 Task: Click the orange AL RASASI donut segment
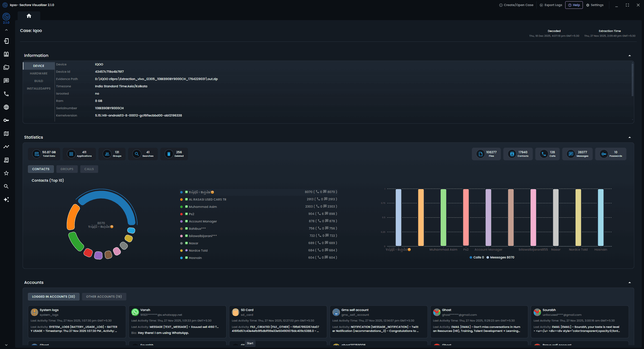[72, 217]
